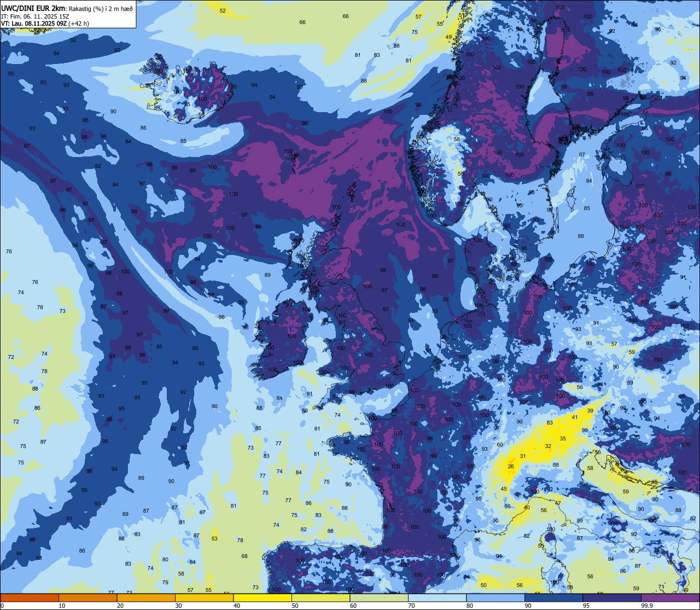Image resolution: width=700 pixels, height=610 pixels.
Task: Click the '47' humidity value on the map
Action: (x=558, y=503)
